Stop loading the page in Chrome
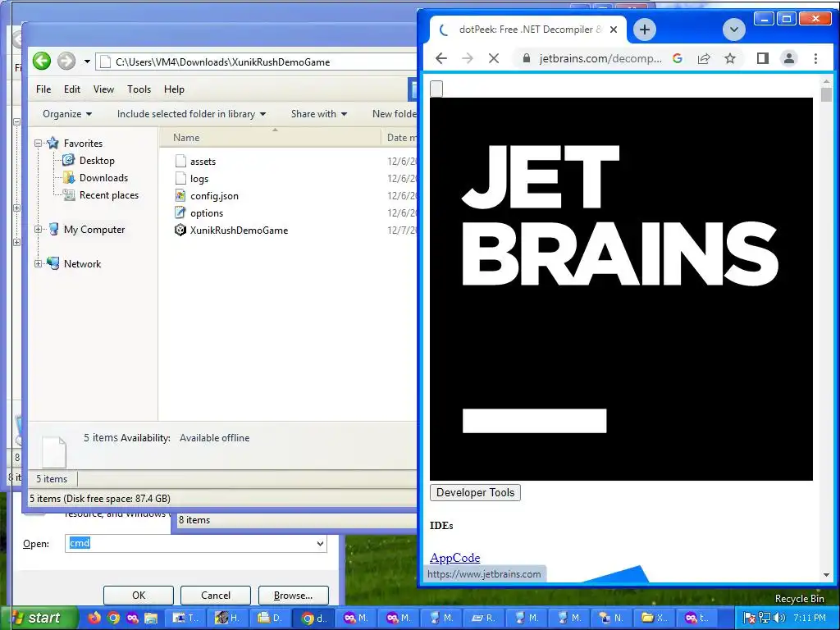The width and height of the screenshot is (840, 630). (x=494, y=58)
